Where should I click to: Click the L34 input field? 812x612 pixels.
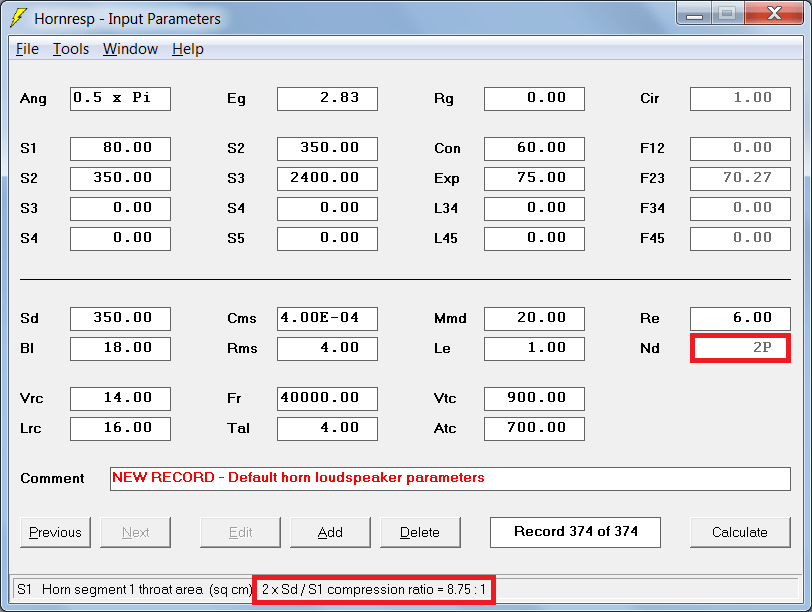pyautogui.click(x=534, y=209)
